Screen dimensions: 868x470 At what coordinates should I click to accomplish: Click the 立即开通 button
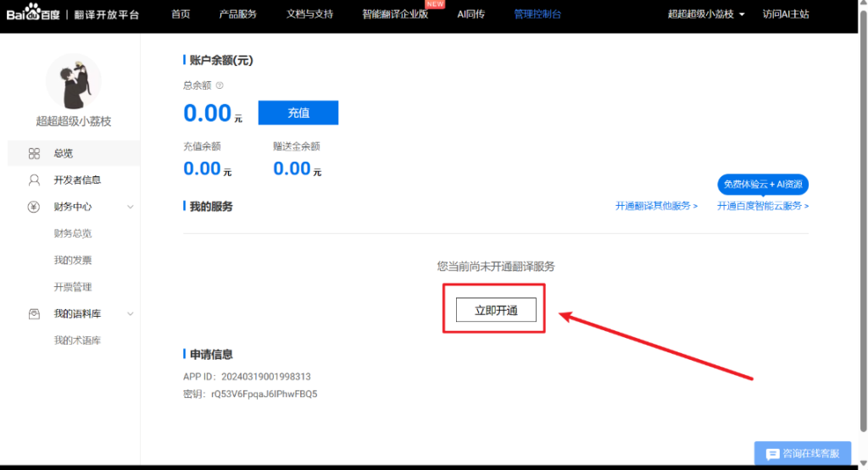(496, 310)
